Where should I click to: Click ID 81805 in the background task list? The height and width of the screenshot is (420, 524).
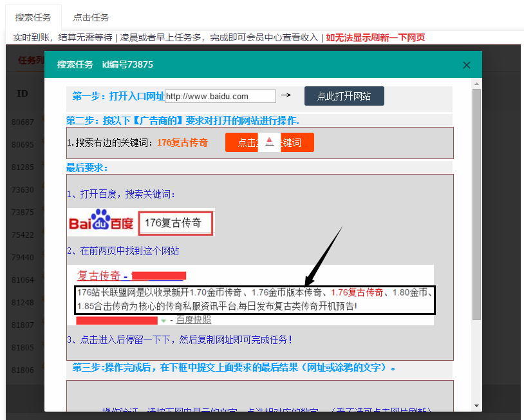(23, 348)
